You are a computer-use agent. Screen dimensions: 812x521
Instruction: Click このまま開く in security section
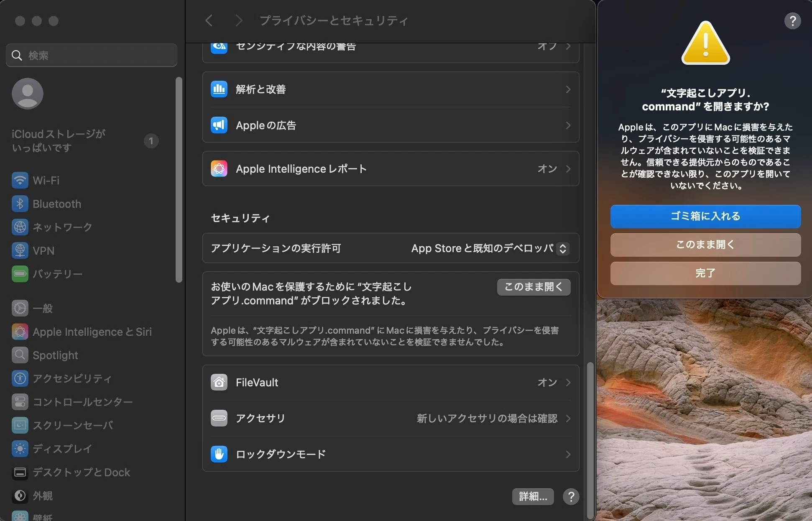[x=534, y=287]
